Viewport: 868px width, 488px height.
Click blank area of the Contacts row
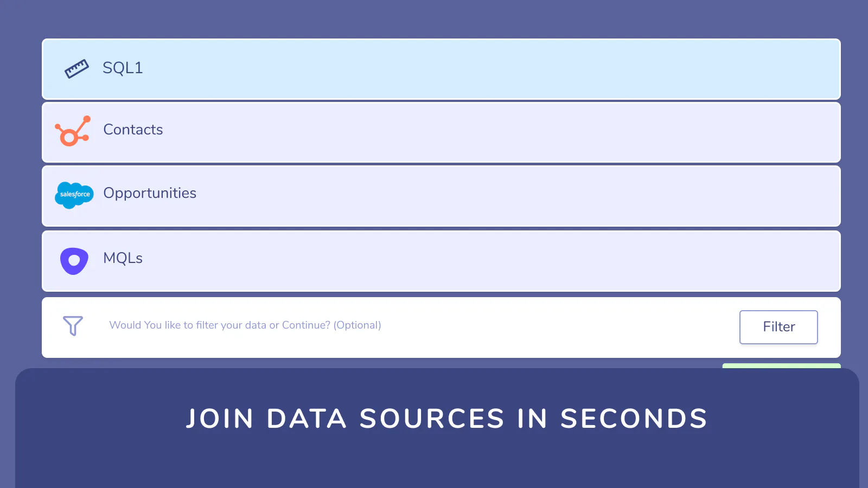tap(488, 132)
